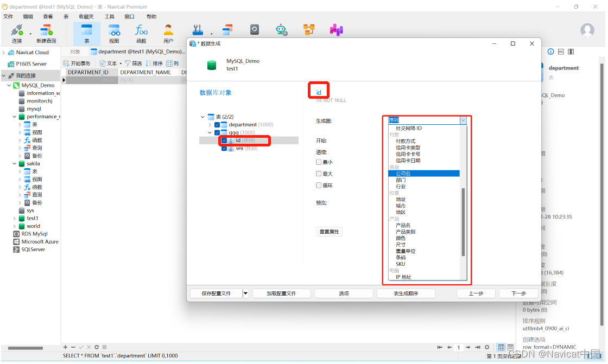Open the 保存配置文件 dropdown arrow
The image size is (608, 364).
[245, 293]
